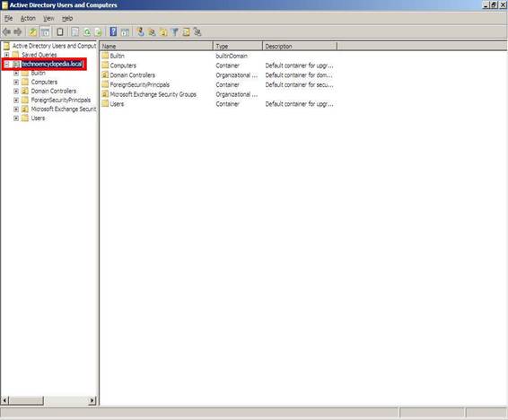Open filter options with funnel icon
Image resolution: width=508 pixels, height=420 pixels.
click(x=175, y=31)
